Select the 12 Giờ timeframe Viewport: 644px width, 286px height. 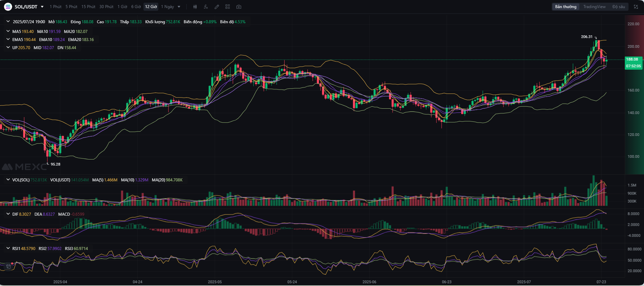(151, 7)
